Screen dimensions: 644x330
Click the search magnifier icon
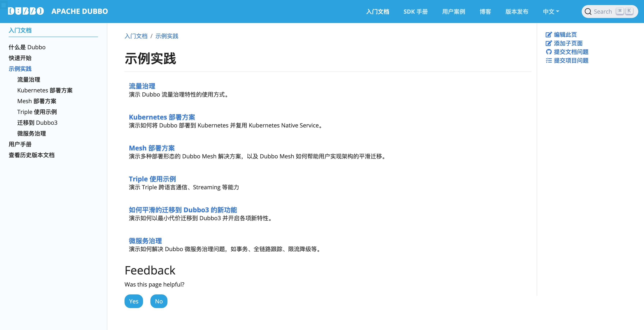pyautogui.click(x=588, y=12)
